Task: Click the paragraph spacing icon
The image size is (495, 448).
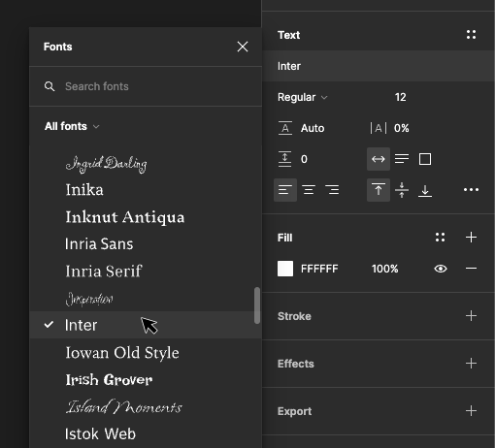Action: (x=284, y=159)
